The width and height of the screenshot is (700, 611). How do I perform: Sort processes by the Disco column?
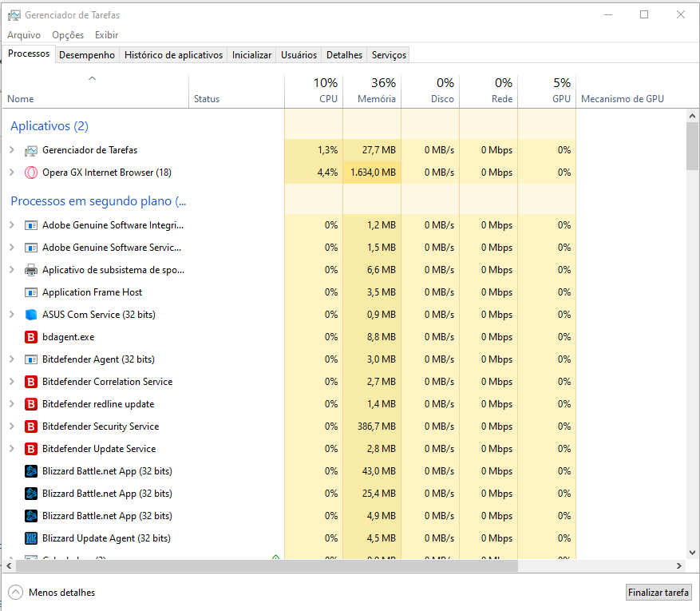[430, 91]
